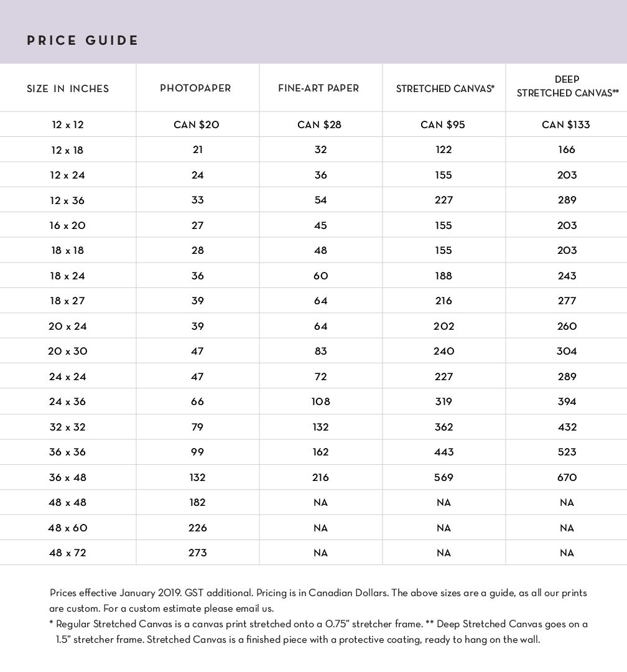The width and height of the screenshot is (627, 672).
Task: Click the PRICE GUIDE heading
Action: [x=82, y=40]
